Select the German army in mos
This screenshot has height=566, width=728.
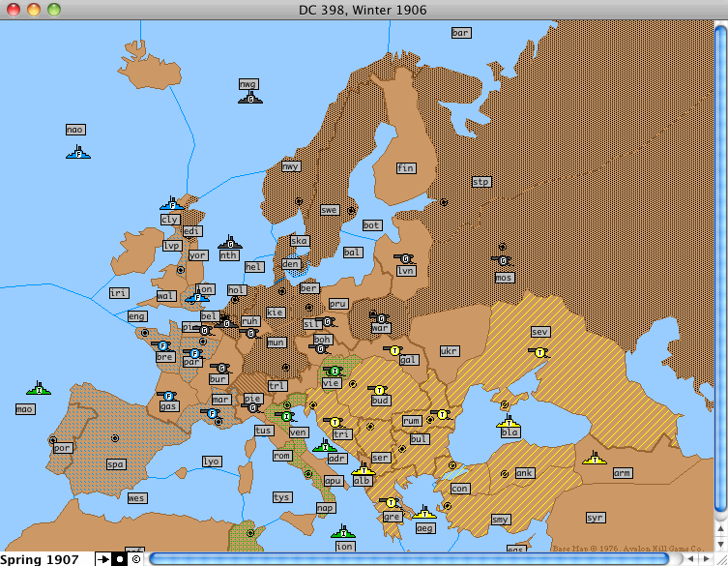[x=503, y=260]
